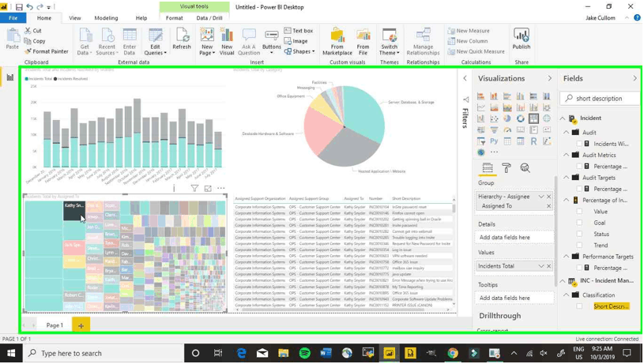Enable Focus mode on the treemap visual
Image resolution: width=644 pixels, height=364 pixels.
tap(208, 189)
